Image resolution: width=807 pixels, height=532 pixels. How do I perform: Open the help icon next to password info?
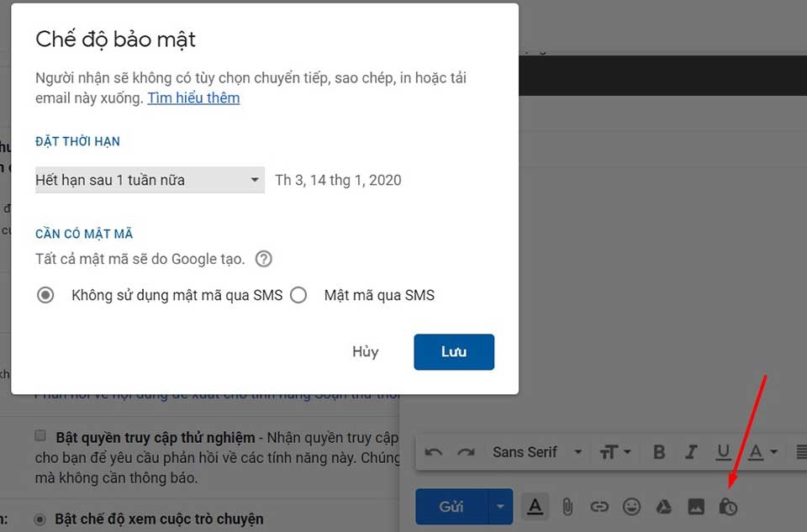[x=263, y=259]
